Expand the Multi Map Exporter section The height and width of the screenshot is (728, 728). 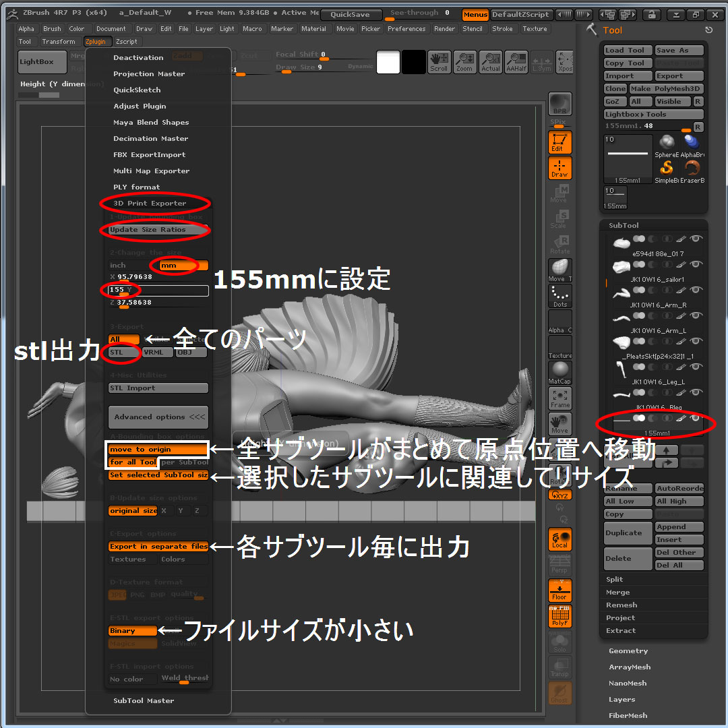[152, 171]
